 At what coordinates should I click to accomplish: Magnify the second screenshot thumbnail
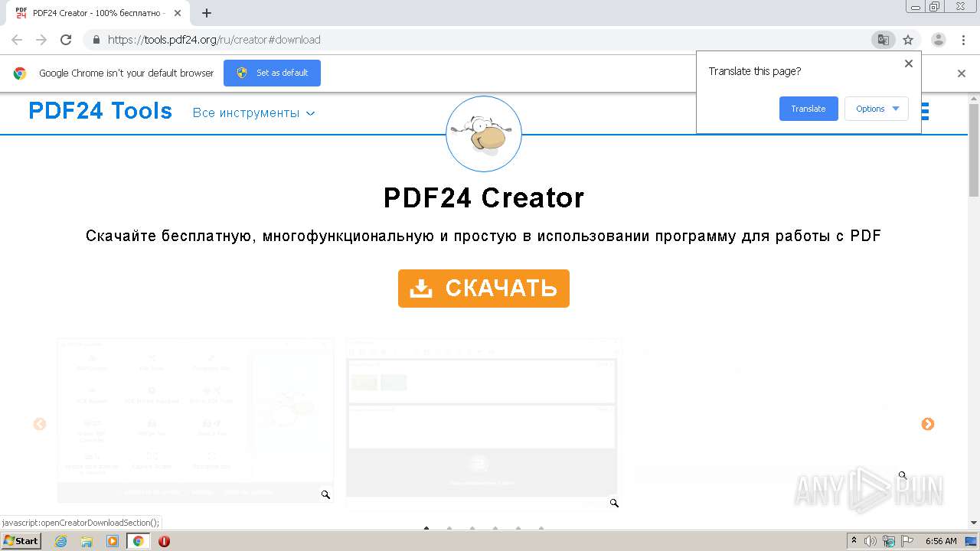point(614,503)
